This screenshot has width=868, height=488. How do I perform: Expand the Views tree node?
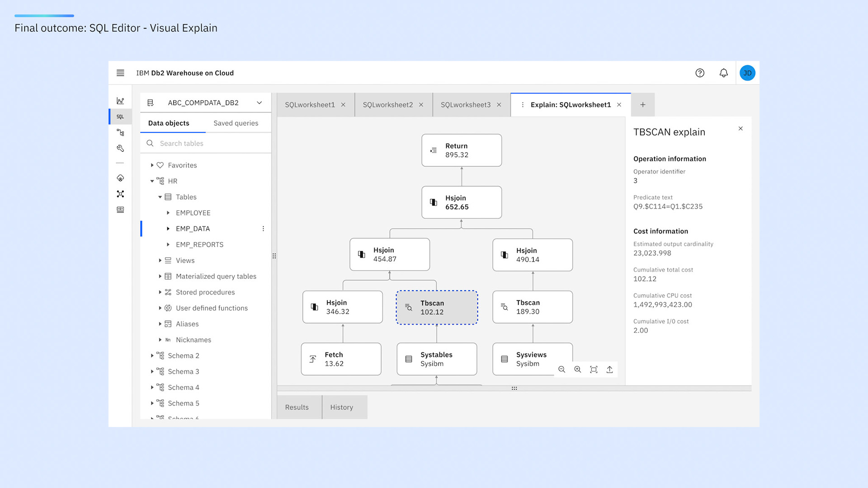point(160,260)
